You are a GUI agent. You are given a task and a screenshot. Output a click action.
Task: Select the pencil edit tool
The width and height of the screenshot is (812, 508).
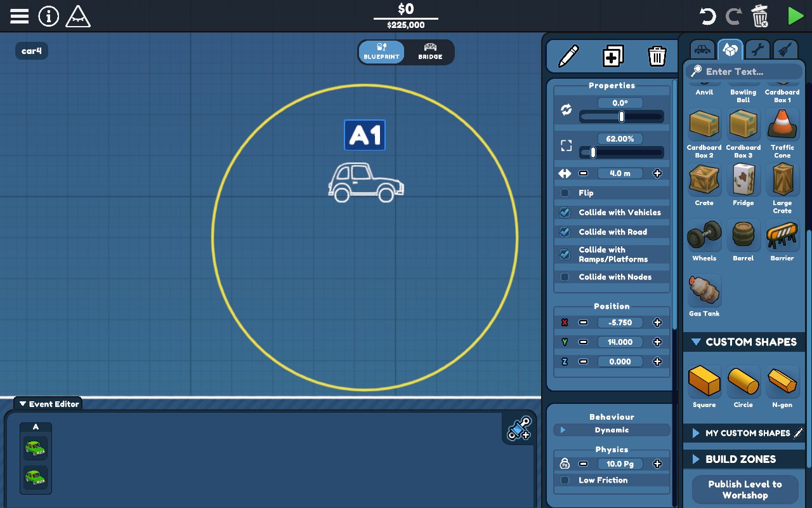[x=568, y=56]
